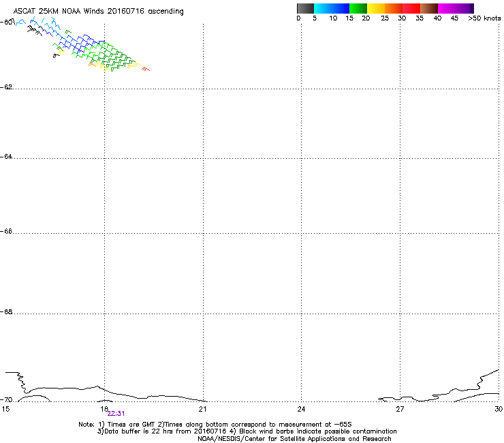Click the gray 0–5 knots color segment
This screenshot has height=443, width=504.
305,8
